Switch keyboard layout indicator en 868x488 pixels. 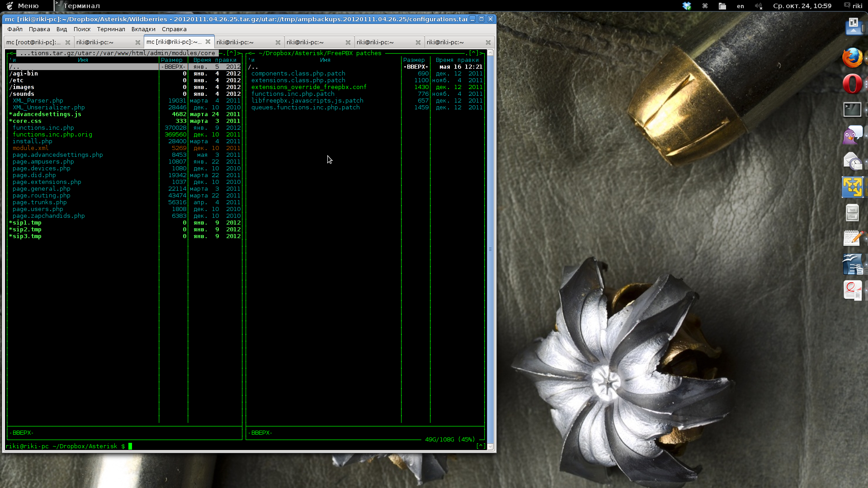pyautogui.click(x=741, y=6)
